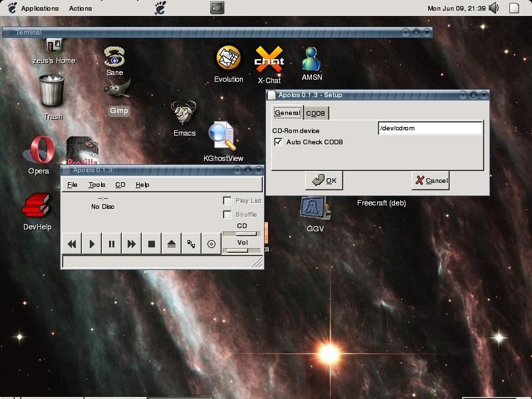Screen dimensions: 532x399
Task: Click Cancel in the Setup dialog
Action: (x=430, y=180)
